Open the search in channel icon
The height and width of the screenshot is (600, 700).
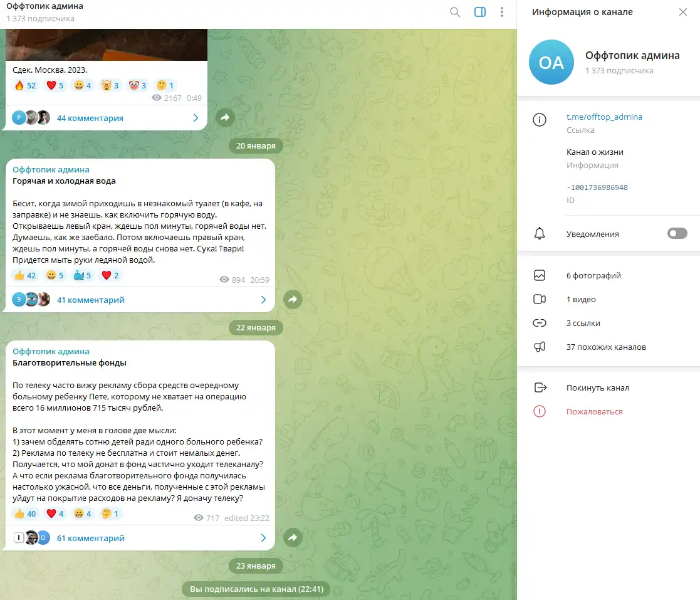pos(454,12)
